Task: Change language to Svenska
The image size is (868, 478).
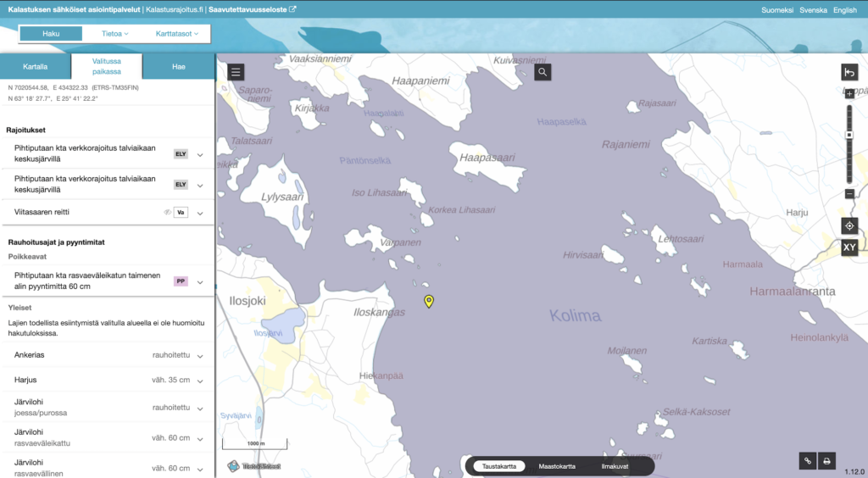Action: click(813, 10)
